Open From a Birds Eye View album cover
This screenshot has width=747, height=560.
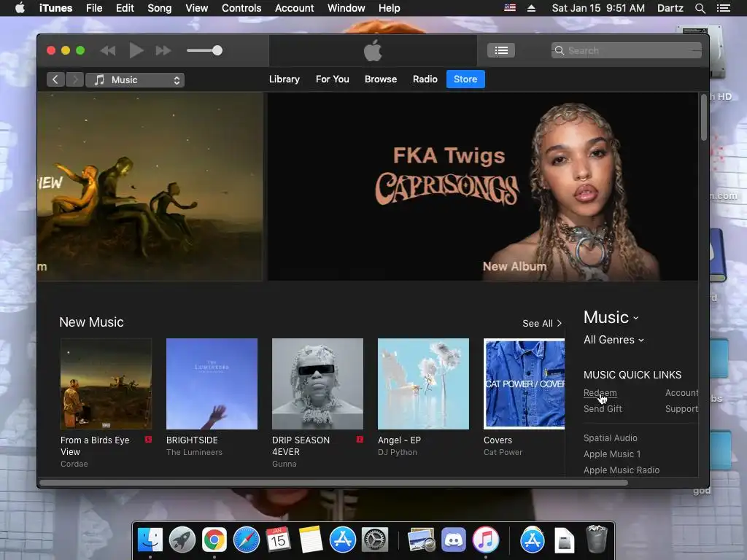(107, 384)
